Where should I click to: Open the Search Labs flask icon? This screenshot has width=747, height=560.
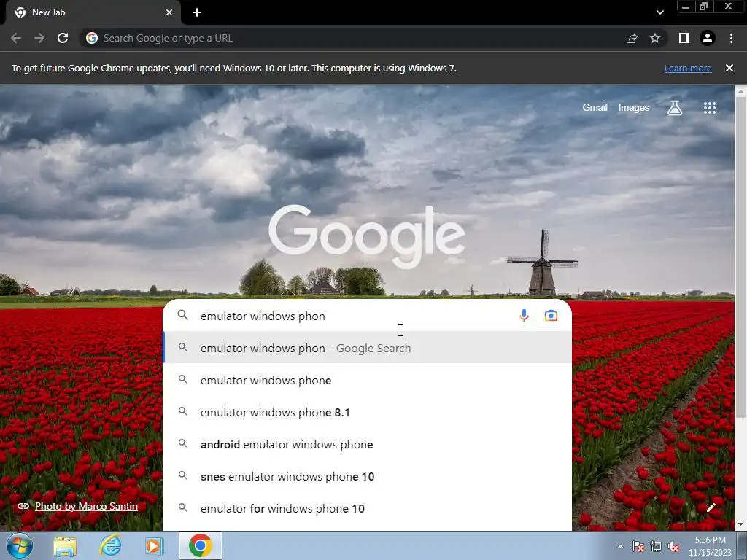[675, 108]
